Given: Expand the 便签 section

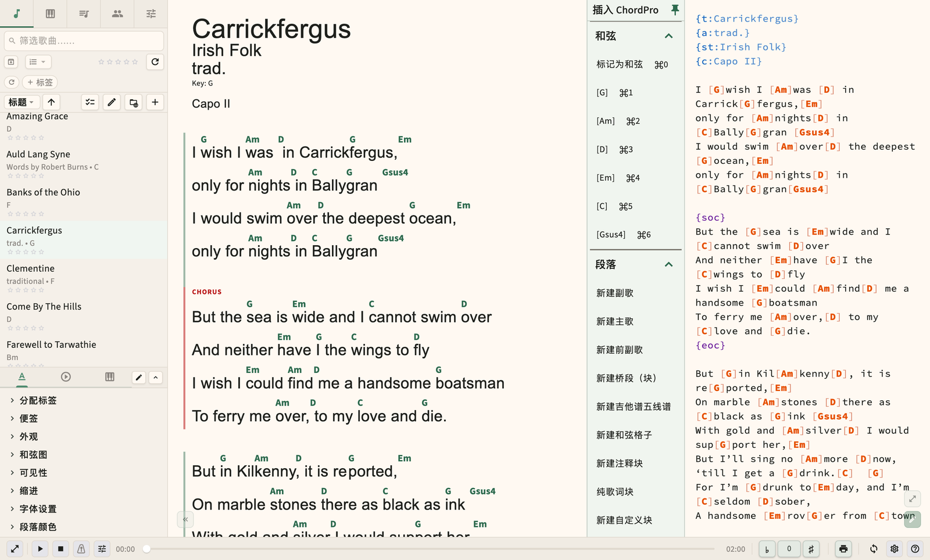Looking at the screenshot, I should pyautogui.click(x=84, y=418).
